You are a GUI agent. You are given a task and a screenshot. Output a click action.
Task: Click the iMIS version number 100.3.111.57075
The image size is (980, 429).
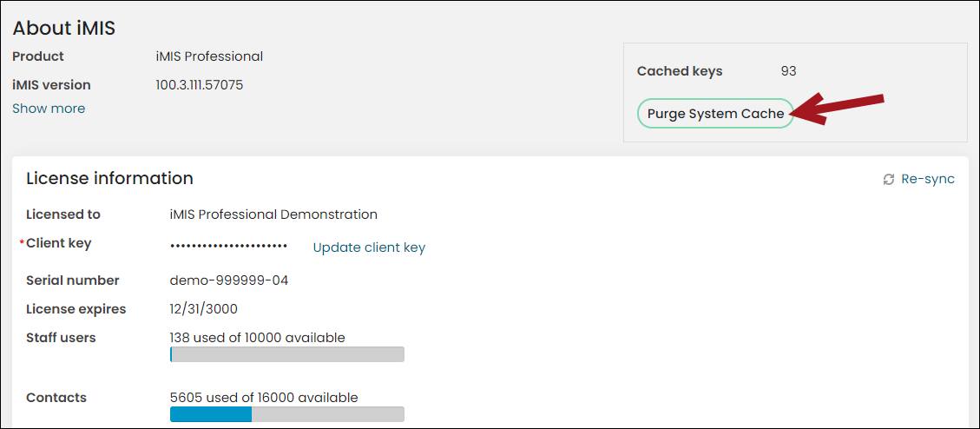(x=200, y=84)
